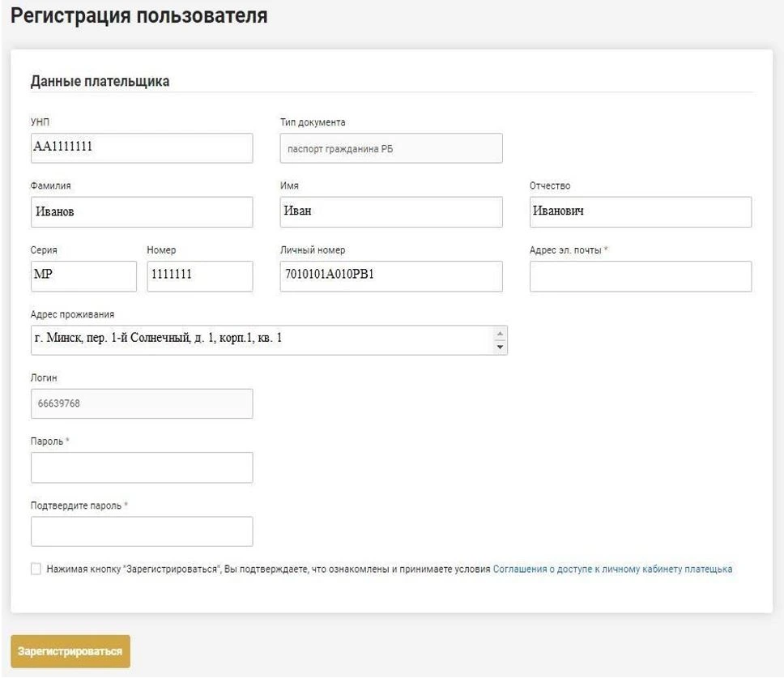Click into the Имя field containing Иван
Viewport: 784px width, 678px height.
coord(390,212)
